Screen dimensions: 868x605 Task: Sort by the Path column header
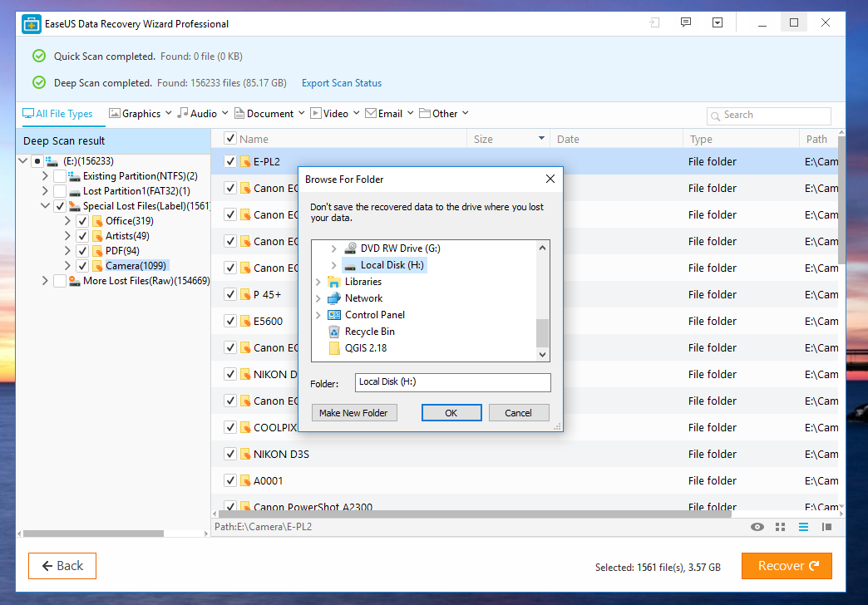819,139
